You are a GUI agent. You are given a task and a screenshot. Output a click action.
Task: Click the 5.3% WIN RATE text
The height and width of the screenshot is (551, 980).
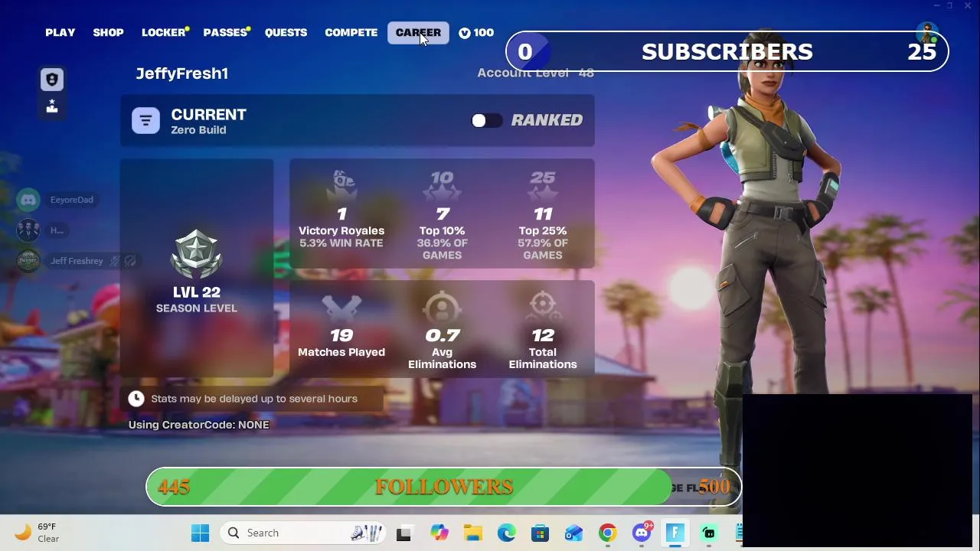click(341, 243)
